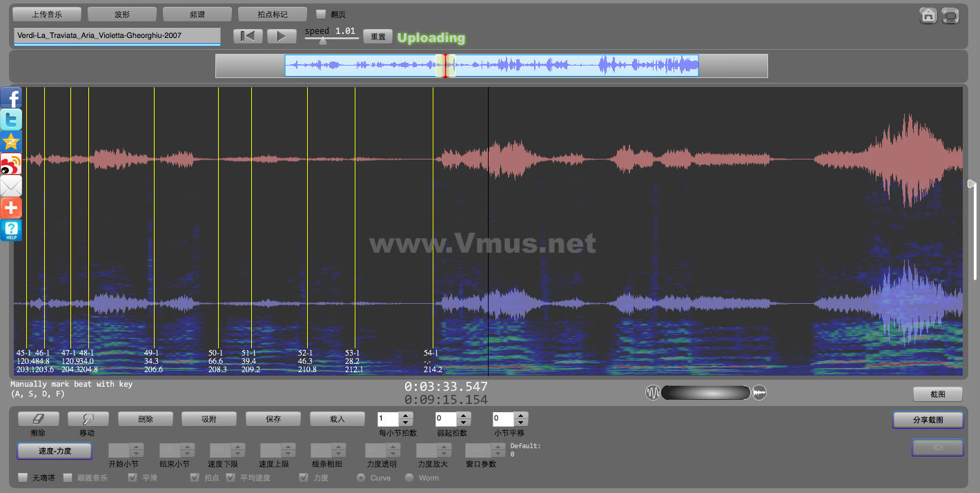Toggle the 平均速度 checkbox
This screenshot has width=980, height=493.
click(x=231, y=478)
